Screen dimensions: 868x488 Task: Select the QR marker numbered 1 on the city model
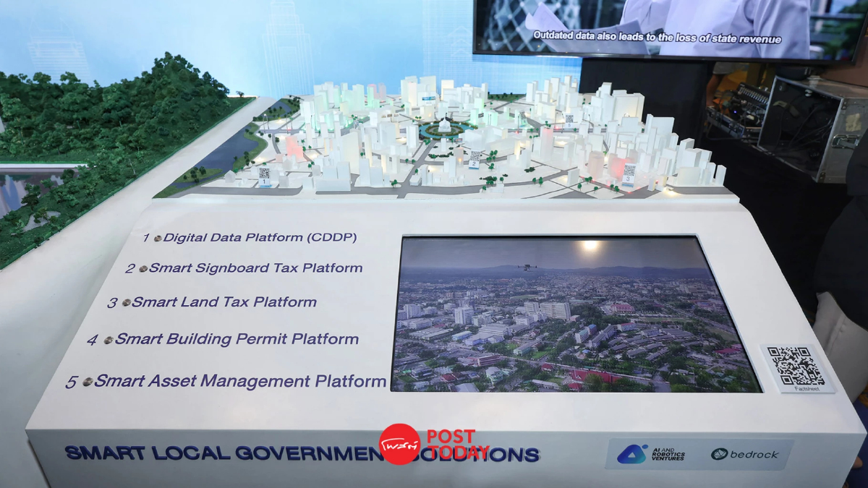click(x=264, y=176)
